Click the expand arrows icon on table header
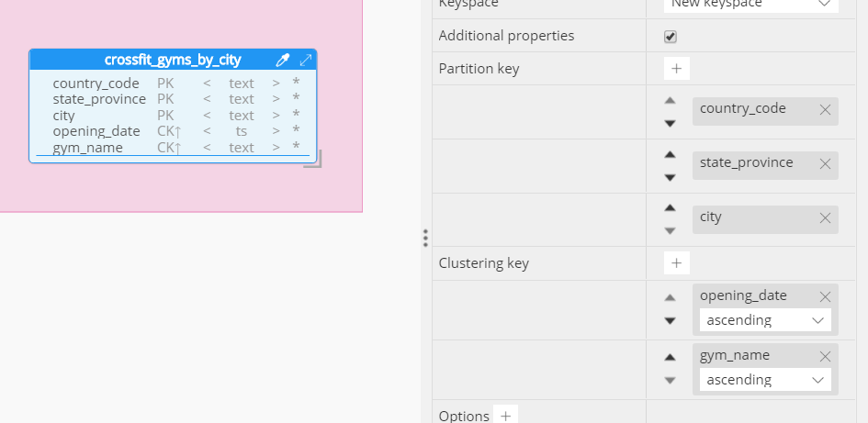Viewport: 868px width, 423px height. click(x=306, y=60)
